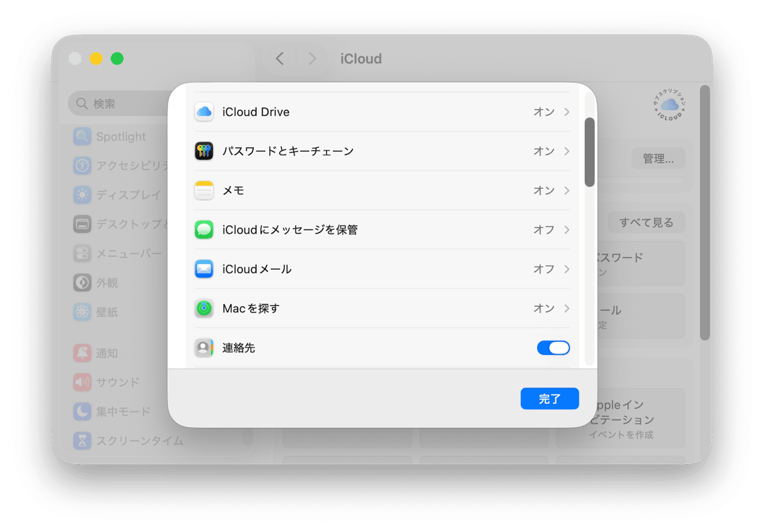
Task: Click the magnifier icon in search field
Action: [x=82, y=103]
